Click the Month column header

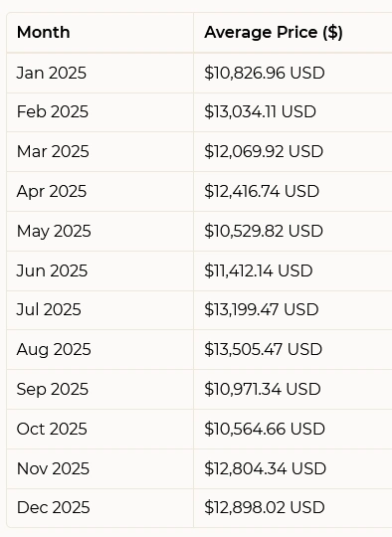pos(44,33)
